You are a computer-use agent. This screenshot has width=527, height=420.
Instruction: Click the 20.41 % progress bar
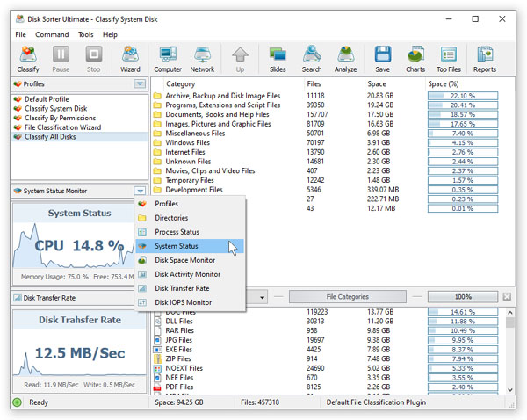(x=463, y=105)
